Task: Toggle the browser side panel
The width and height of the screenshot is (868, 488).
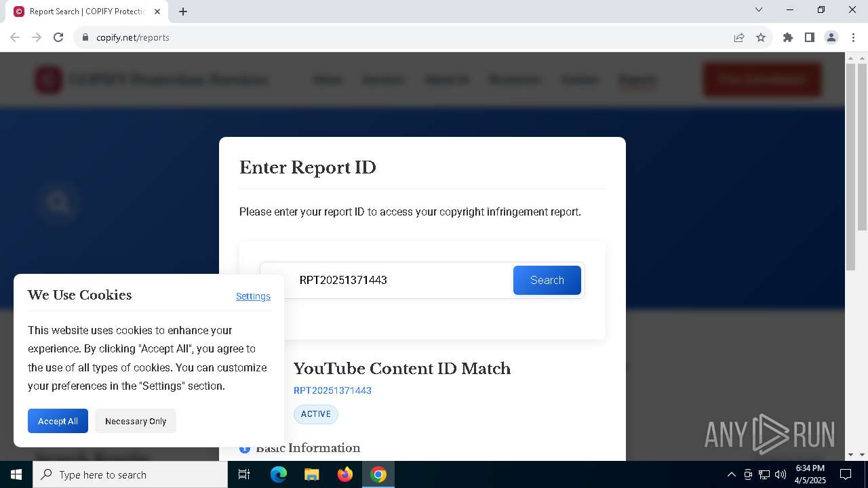Action: [x=810, y=37]
